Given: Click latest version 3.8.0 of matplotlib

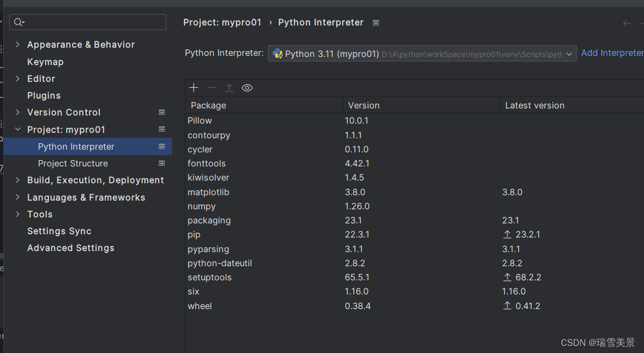Looking at the screenshot, I should (x=512, y=192).
